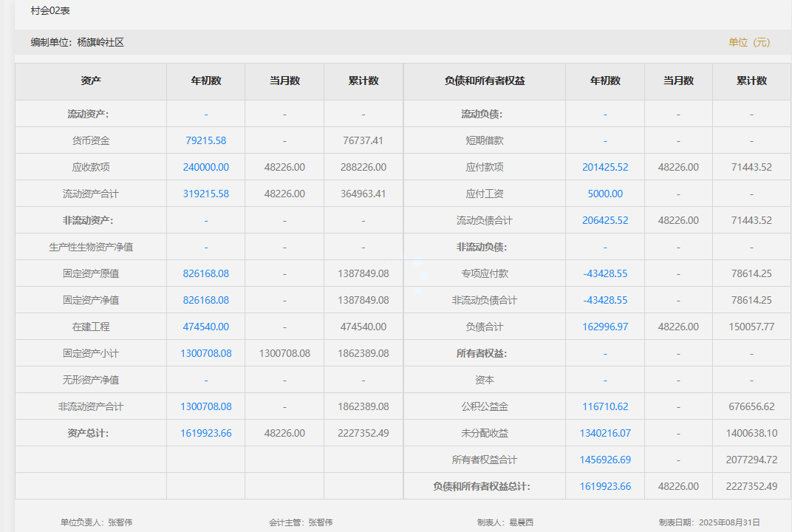Open the 专项应付款 opening balance link

tap(605, 273)
